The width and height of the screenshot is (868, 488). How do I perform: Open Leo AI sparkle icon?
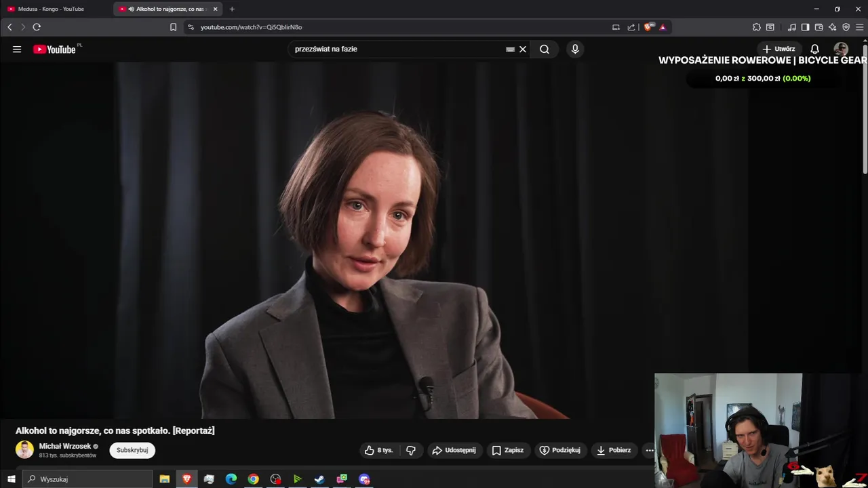[832, 27]
